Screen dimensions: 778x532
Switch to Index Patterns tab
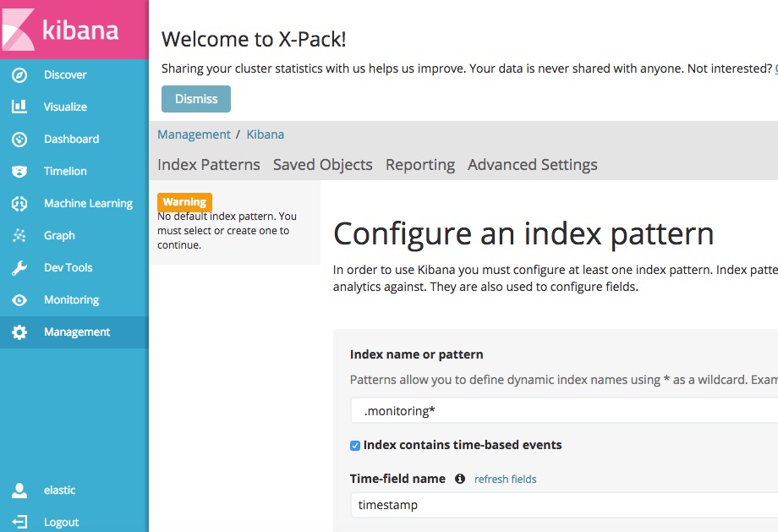pos(208,165)
